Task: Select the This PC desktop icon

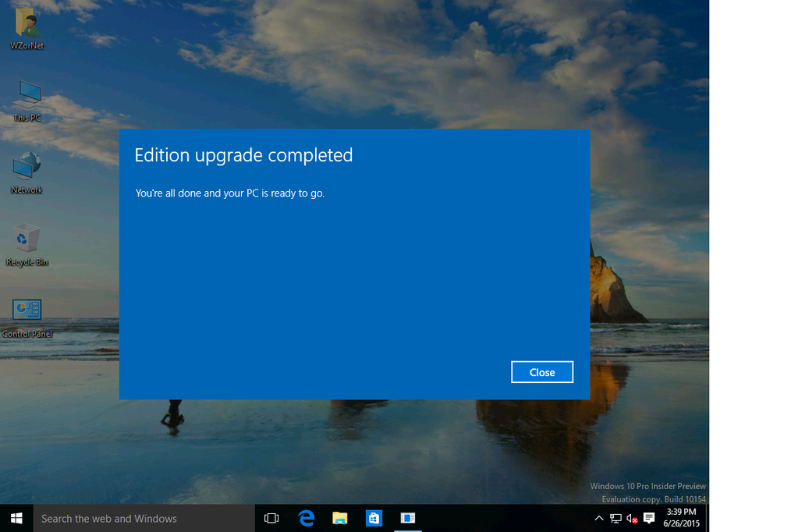Action: pos(27,101)
